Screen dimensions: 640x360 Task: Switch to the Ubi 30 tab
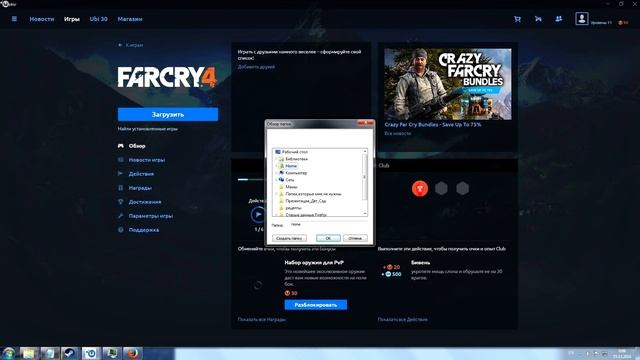coord(98,19)
